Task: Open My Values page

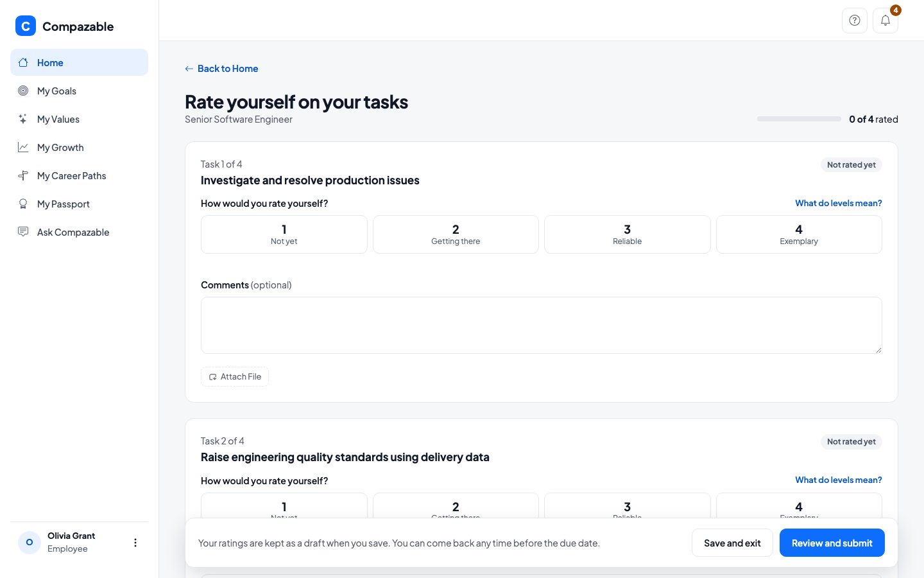Action: pos(79,119)
